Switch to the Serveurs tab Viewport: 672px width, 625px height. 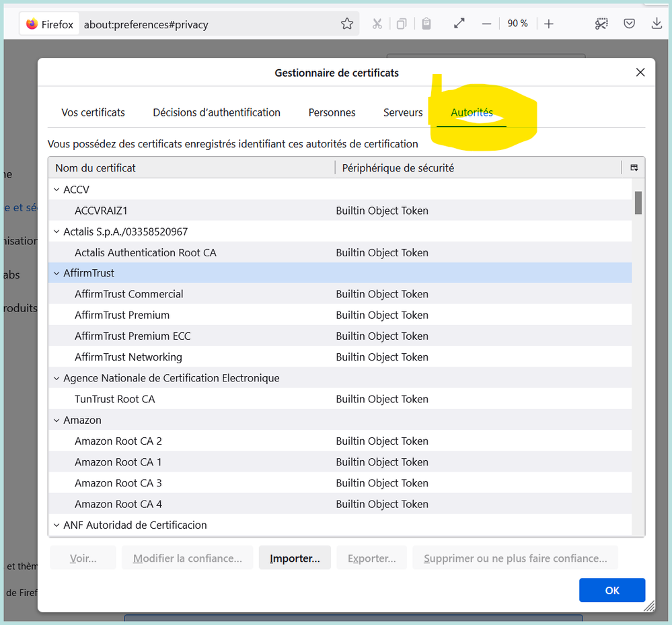(403, 112)
